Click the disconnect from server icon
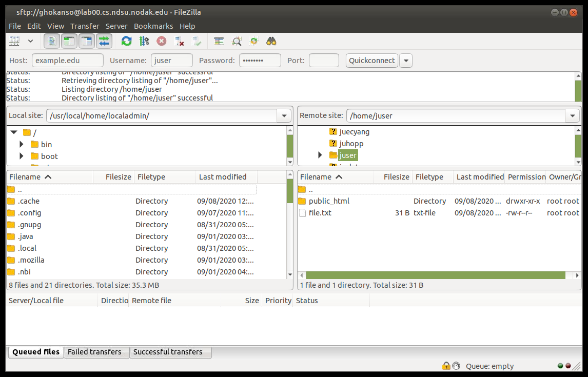The image size is (588, 377). pos(179,41)
